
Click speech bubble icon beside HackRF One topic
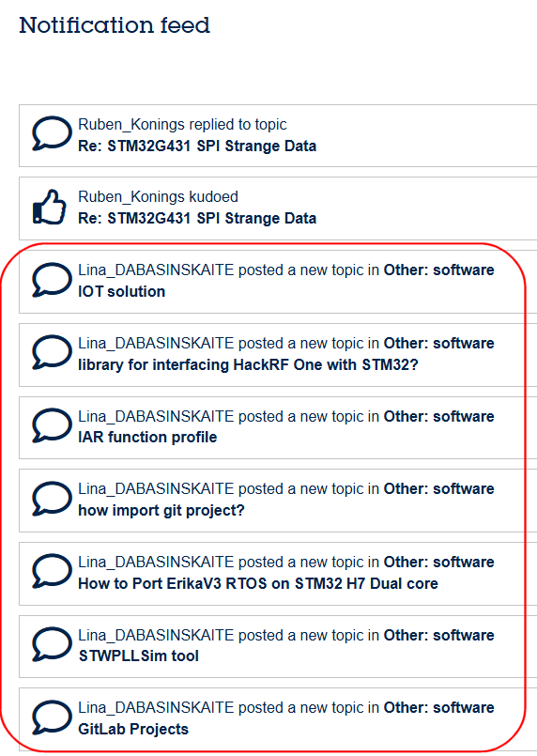point(52,352)
